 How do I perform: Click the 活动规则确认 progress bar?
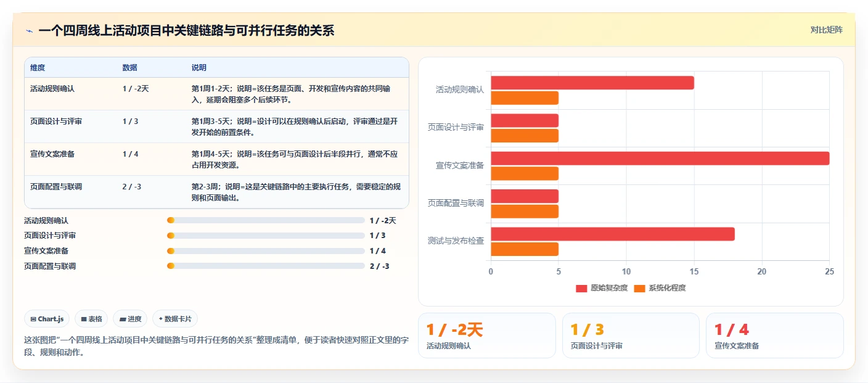pos(266,220)
